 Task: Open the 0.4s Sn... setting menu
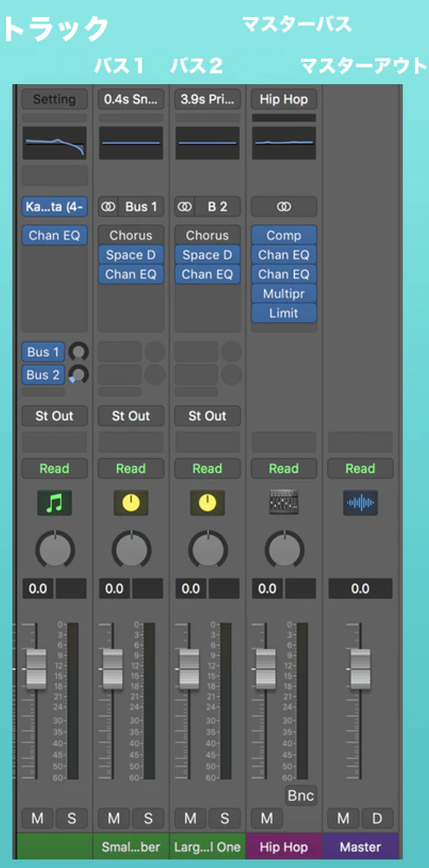131,100
